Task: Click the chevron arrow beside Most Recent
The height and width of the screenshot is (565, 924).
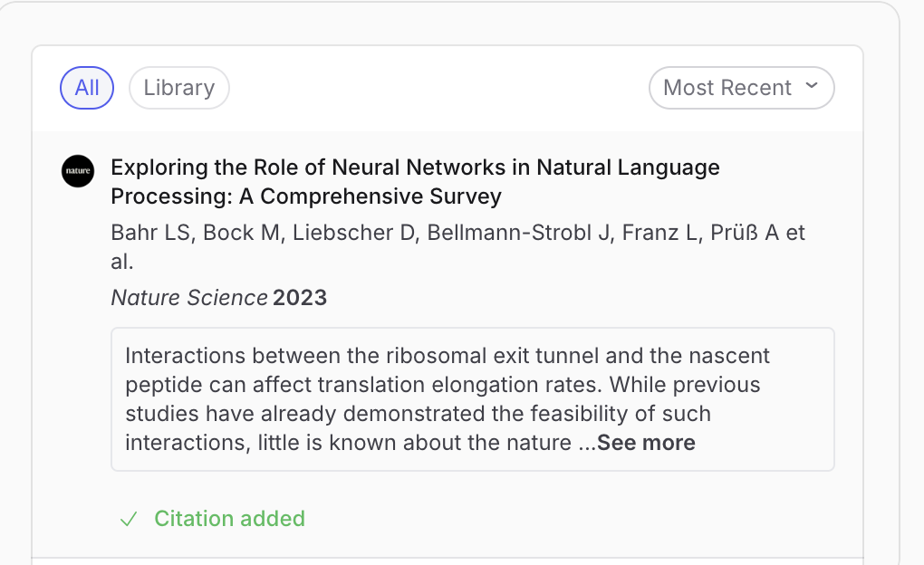Action: (812, 87)
